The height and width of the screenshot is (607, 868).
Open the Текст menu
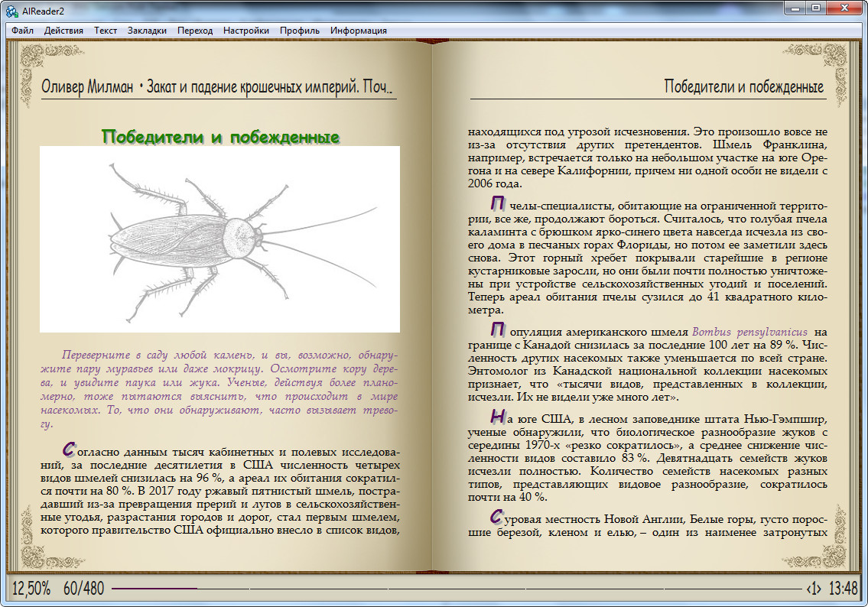click(x=106, y=31)
